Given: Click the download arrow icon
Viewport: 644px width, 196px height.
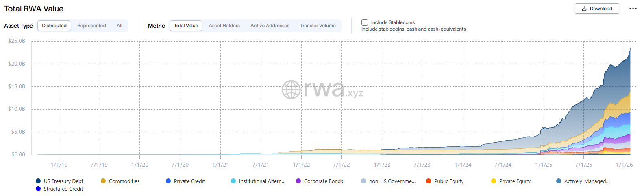Looking at the screenshot, I should (x=584, y=9).
